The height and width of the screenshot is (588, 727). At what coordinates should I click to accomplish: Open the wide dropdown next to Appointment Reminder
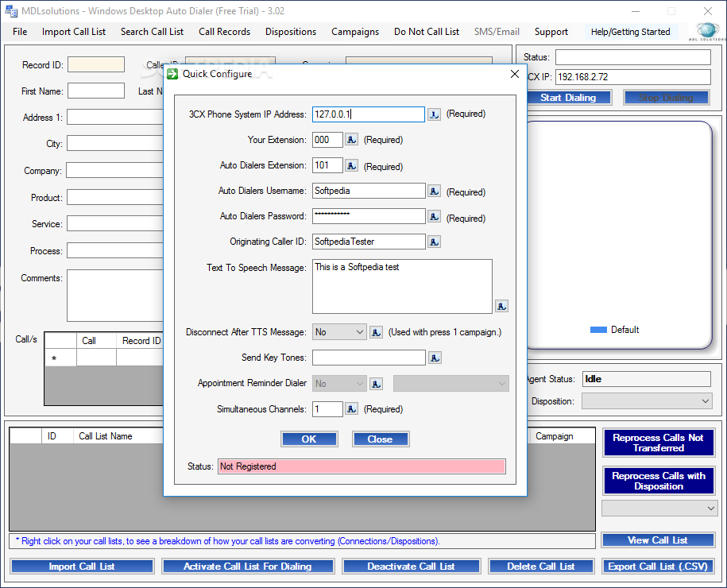[451, 384]
